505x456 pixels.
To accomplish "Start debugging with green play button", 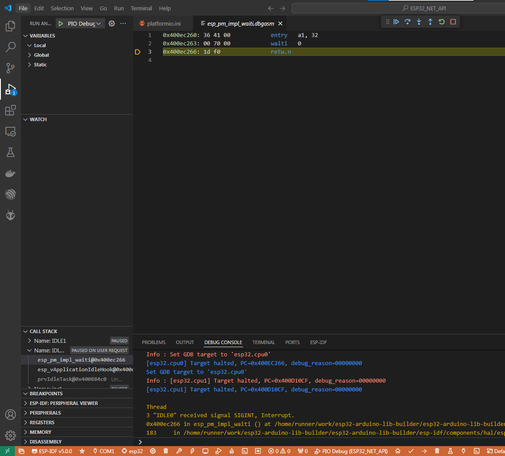I will point(61,24).
